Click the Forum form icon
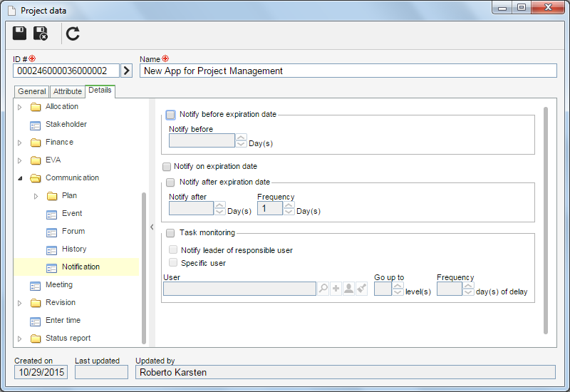 51,233
